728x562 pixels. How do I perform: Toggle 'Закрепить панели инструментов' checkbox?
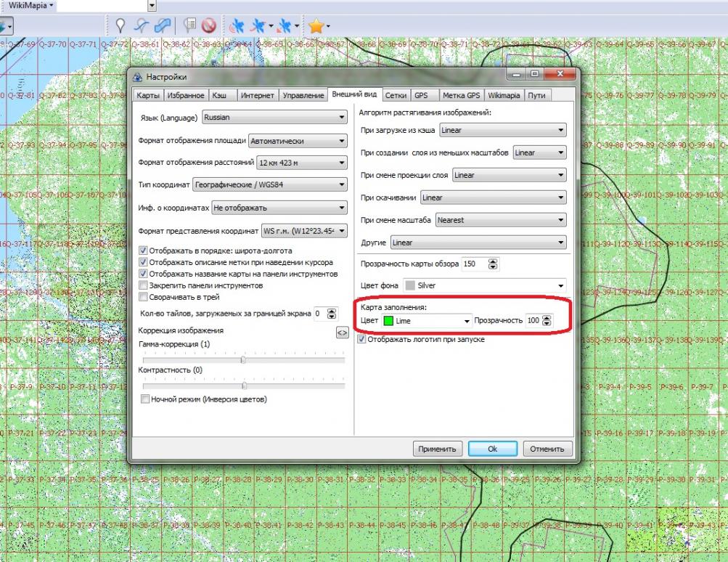coord(143,285)
